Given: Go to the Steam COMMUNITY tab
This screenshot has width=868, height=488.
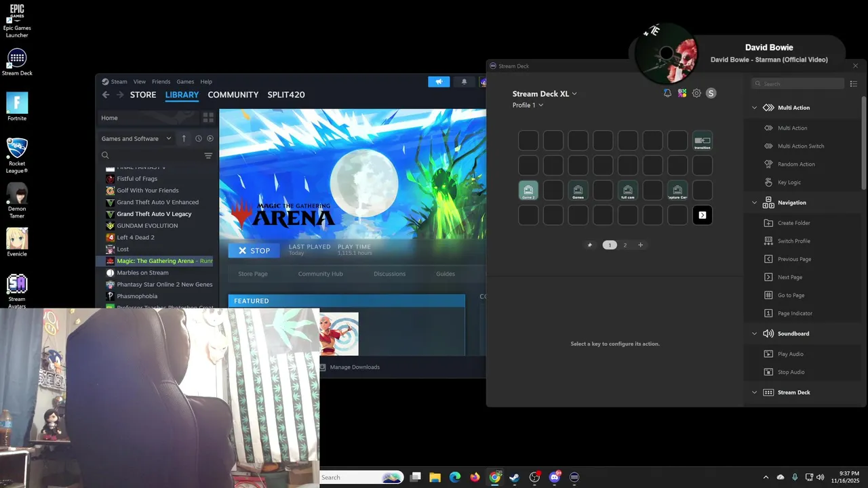Looking at the screenshot, I should [x=233, y=95].
